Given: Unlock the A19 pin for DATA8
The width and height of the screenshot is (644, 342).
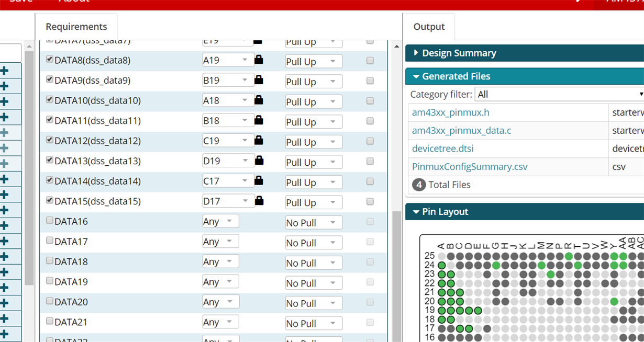Looking at the screenshot, I should point(259,60).
